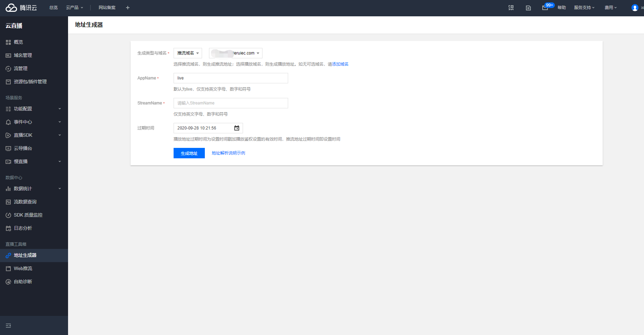Collapse the sidebar with bottom toggle icon
The height and width of the screenshot is (335, 644).
pos(8,326)
